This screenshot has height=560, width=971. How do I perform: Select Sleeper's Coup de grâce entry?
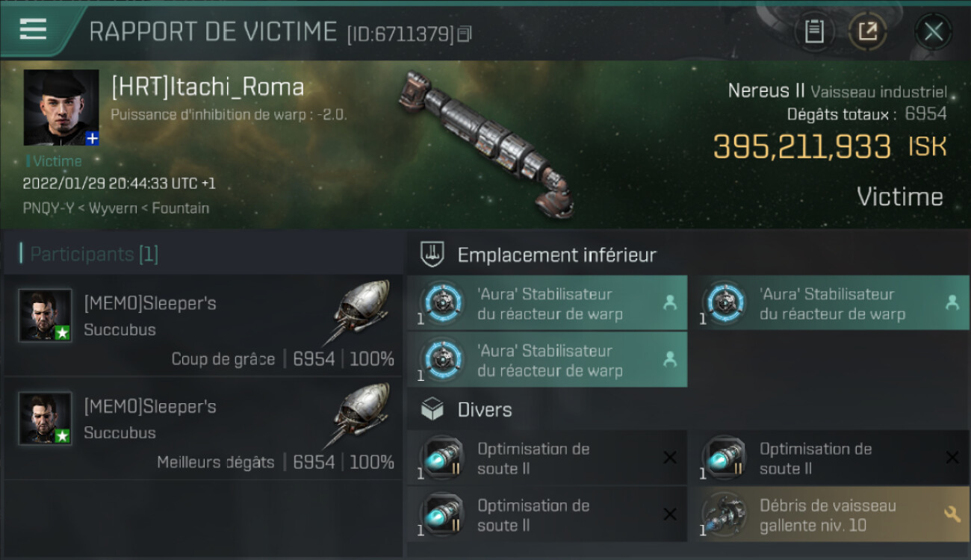pyautogui.click(x=203, y=326)
